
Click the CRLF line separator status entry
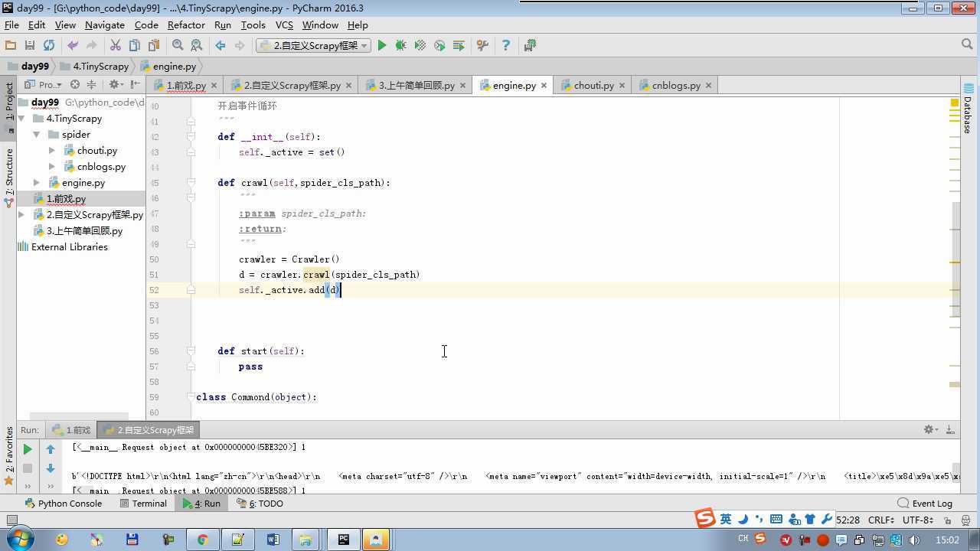(881, 520)
